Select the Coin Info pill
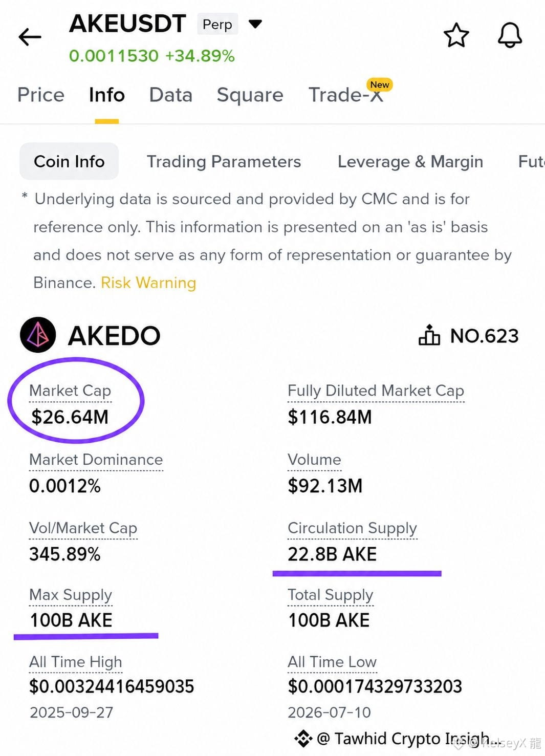 coord(69,161)
